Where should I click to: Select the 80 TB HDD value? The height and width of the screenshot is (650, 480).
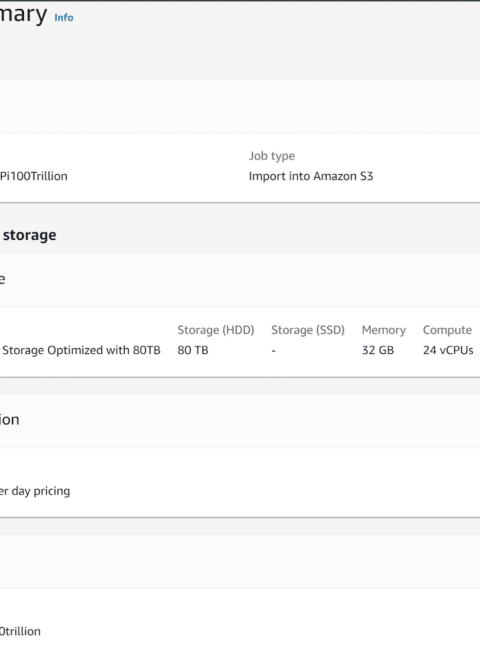click(193, 350)
